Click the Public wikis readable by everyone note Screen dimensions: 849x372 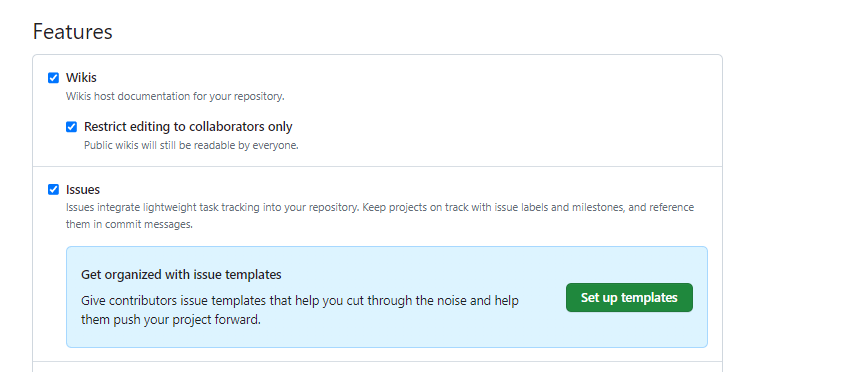191,146
